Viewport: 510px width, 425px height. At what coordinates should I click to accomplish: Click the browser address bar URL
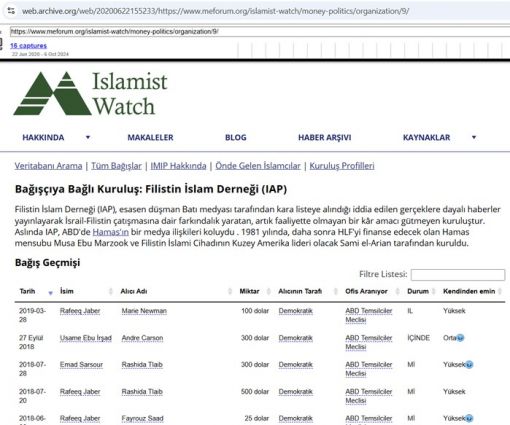click(x=215, y=11)
